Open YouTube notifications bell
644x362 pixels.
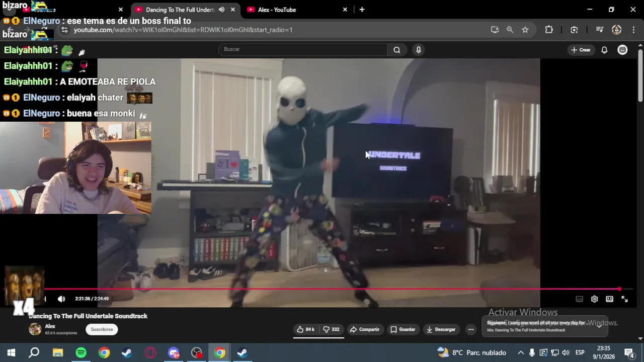pos(604,50)
